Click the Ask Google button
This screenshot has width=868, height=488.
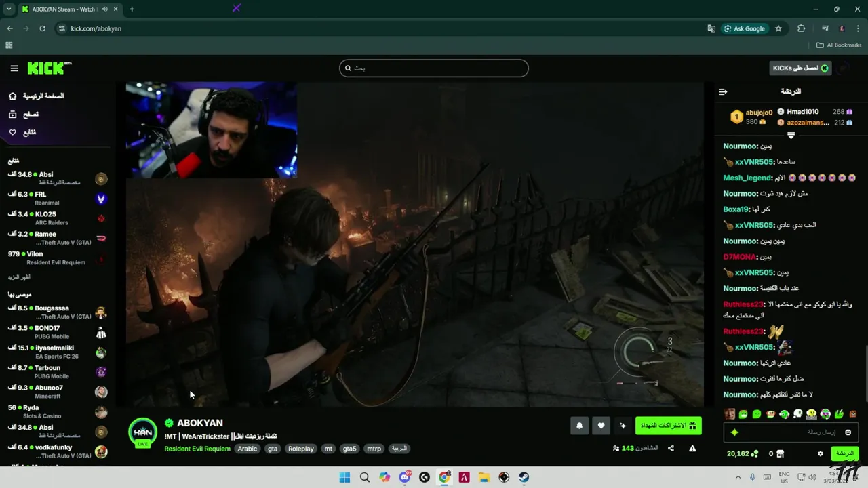(745, 28)
